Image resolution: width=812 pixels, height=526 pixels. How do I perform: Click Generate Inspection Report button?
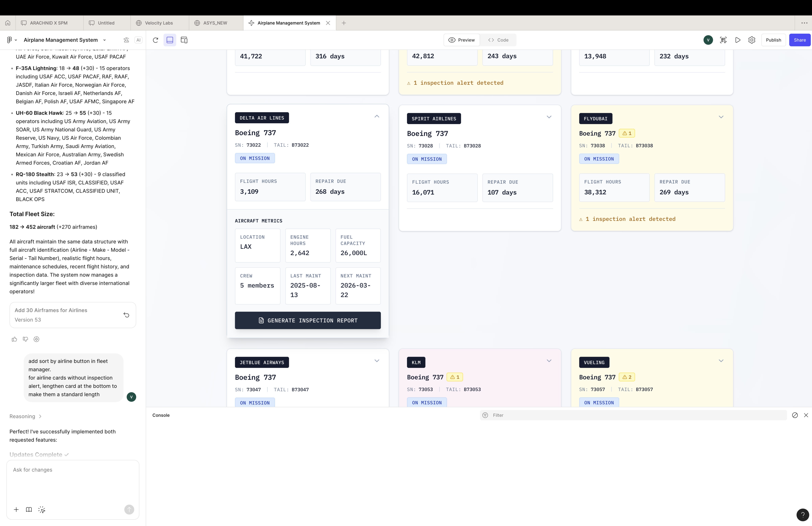click(307, 320)
